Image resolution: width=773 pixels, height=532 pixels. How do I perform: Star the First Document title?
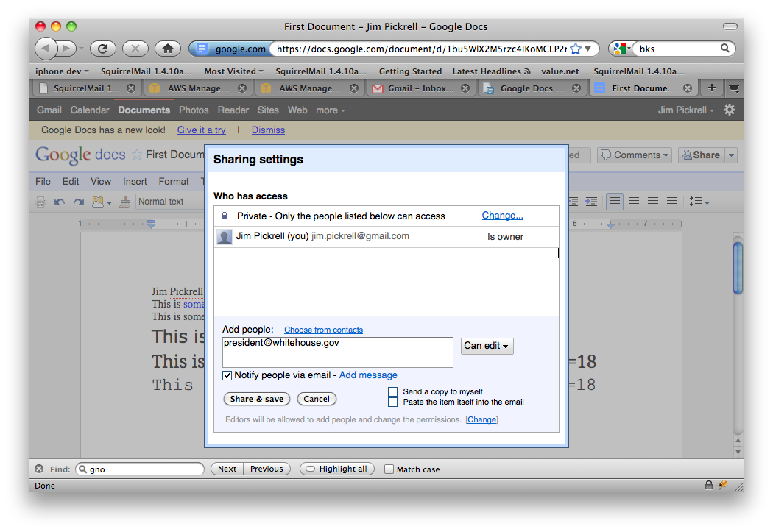(136, 155)
